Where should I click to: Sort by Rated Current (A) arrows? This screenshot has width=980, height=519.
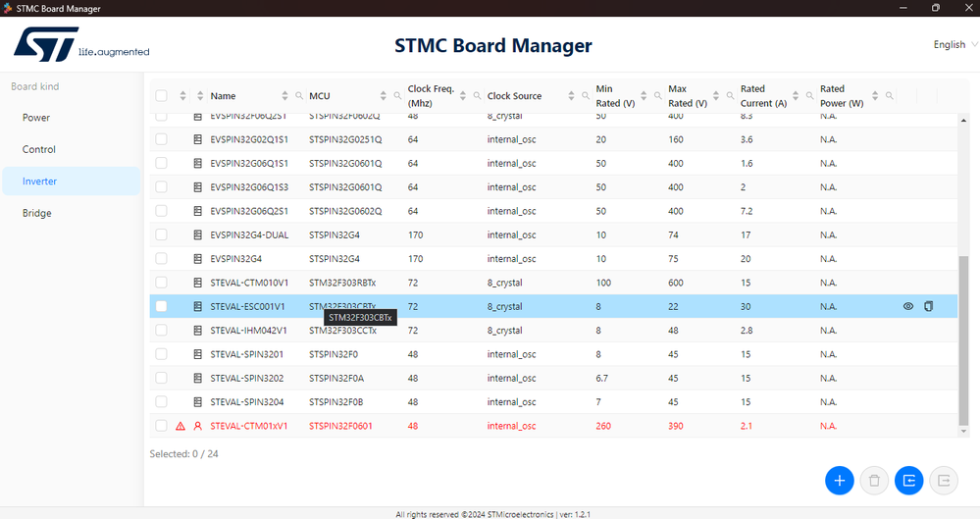click(x=795, y=96)
